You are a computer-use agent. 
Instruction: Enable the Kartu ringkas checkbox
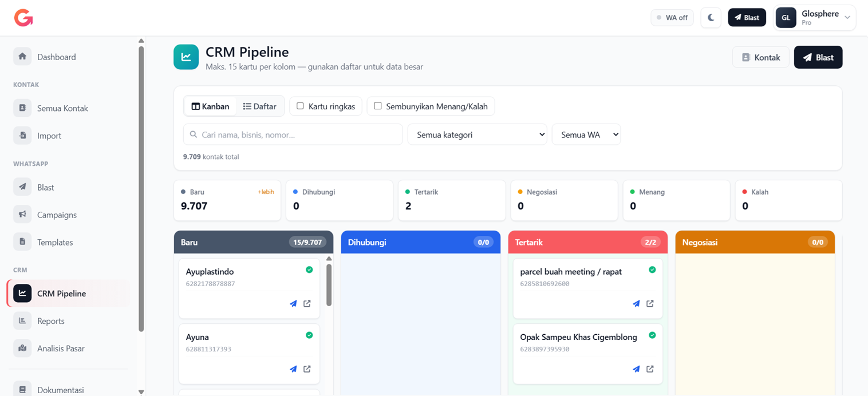coord(300,106)
